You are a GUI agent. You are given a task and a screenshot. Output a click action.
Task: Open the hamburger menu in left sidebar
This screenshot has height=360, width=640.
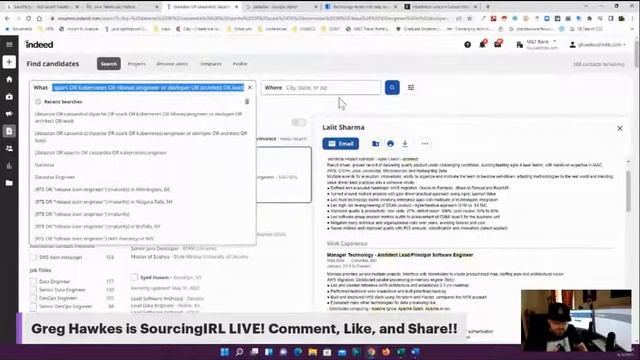click(x=9, y=44)
